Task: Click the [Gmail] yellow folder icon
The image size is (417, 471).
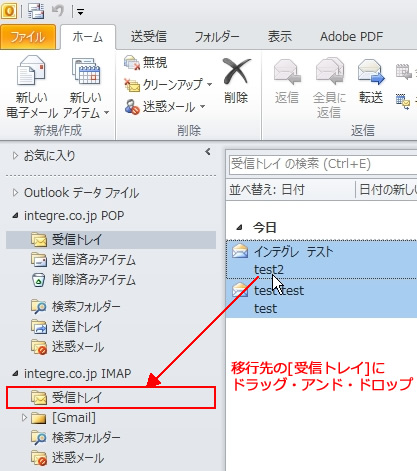Action: 38,418
